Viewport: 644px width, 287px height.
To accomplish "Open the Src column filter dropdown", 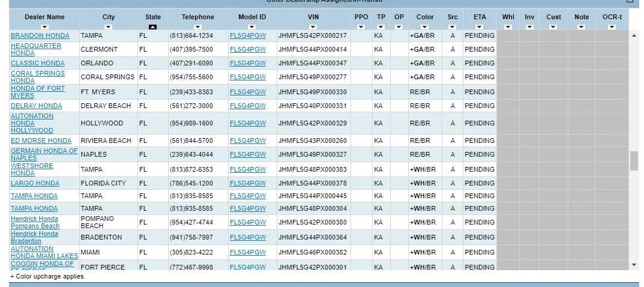I will (452, 27).
